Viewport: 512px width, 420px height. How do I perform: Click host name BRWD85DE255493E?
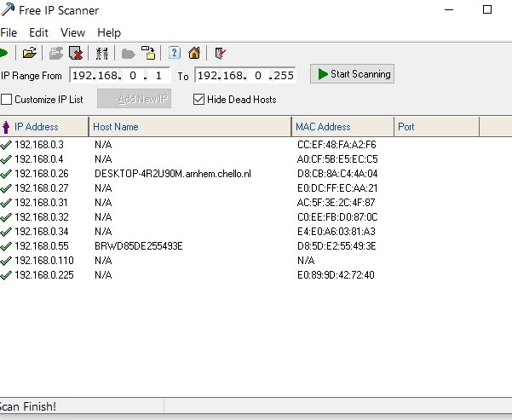(x=139, y=246)
